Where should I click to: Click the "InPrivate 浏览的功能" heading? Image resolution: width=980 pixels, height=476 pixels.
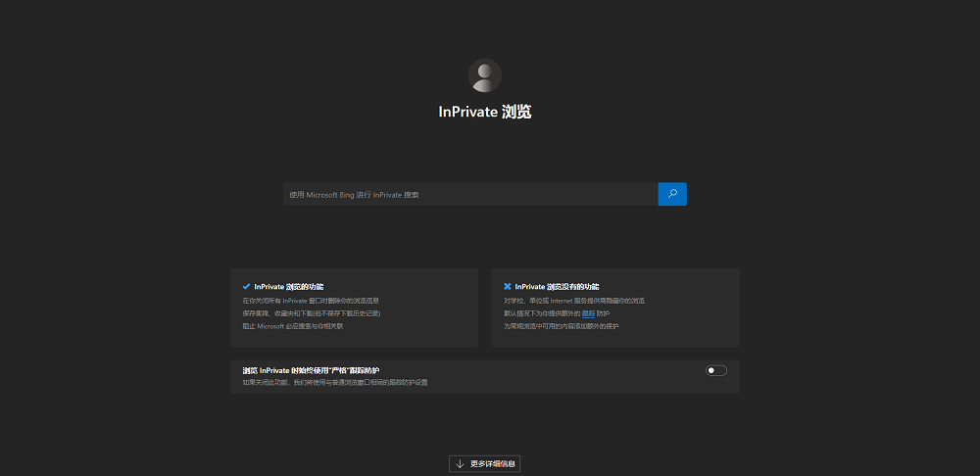point(289,287)
